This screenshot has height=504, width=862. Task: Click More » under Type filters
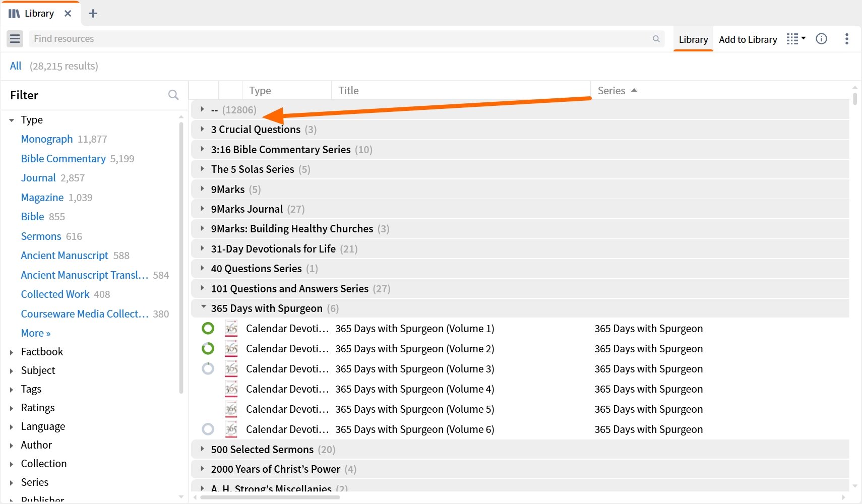coord(35,333)
